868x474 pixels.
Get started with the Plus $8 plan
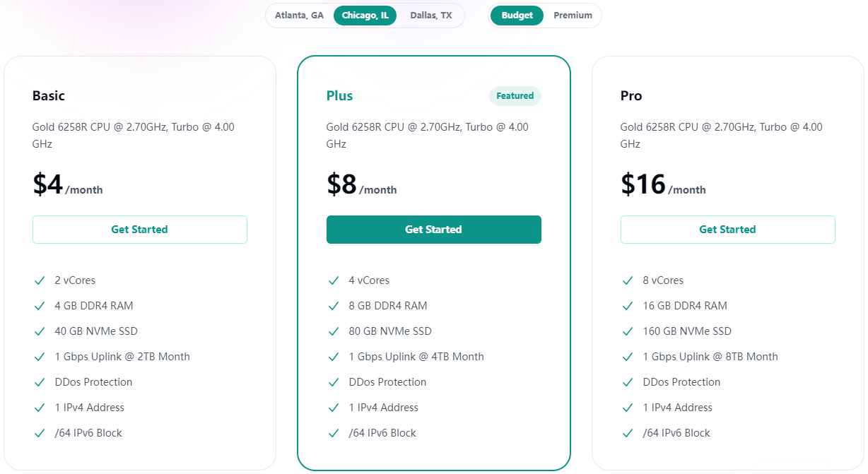pos(434,230)
